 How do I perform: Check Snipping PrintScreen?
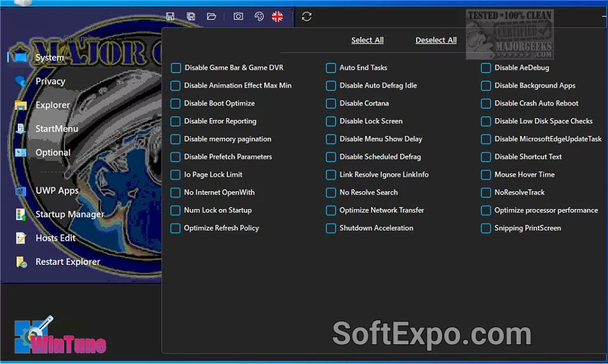(x=486, y=228)
